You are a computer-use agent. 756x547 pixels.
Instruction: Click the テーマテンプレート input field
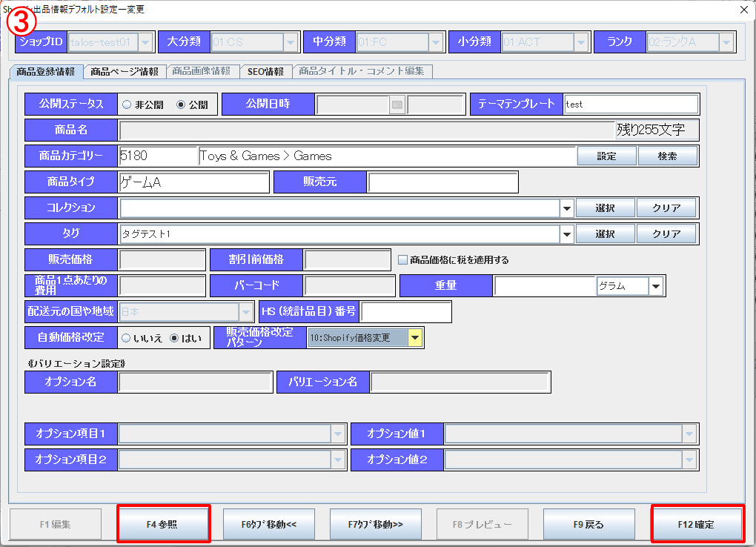(x=631, y=105)
